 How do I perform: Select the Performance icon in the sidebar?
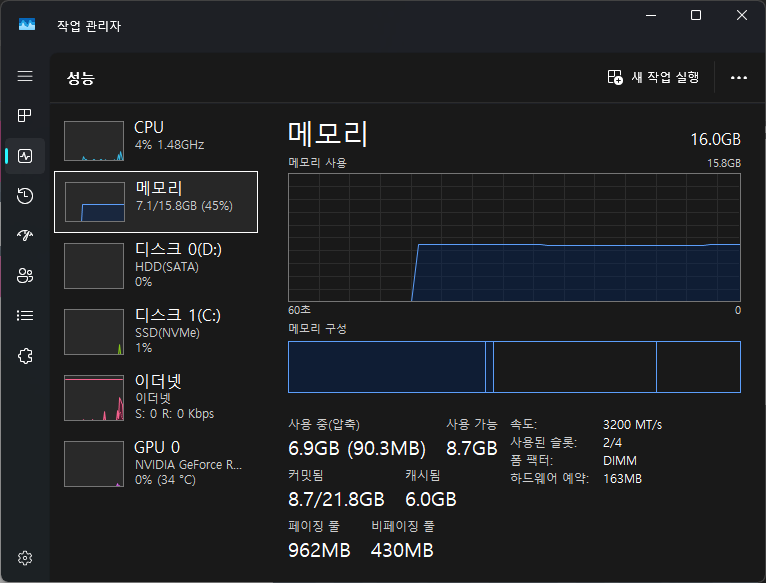pos(25,156)
